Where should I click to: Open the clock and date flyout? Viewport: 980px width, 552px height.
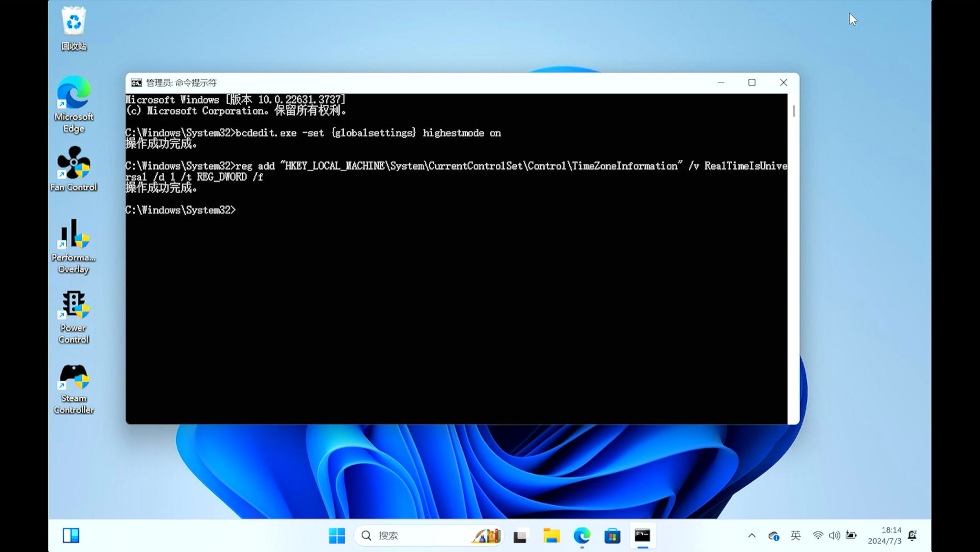884,535
